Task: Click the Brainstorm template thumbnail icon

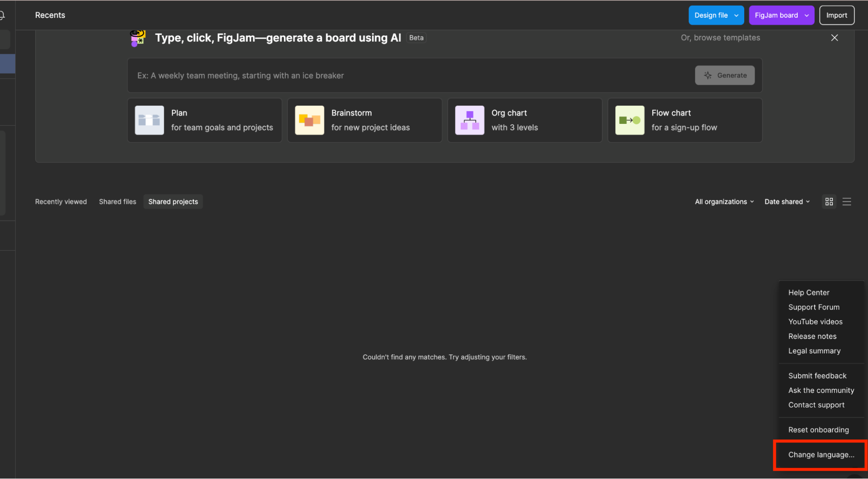Action: (310, 120)
